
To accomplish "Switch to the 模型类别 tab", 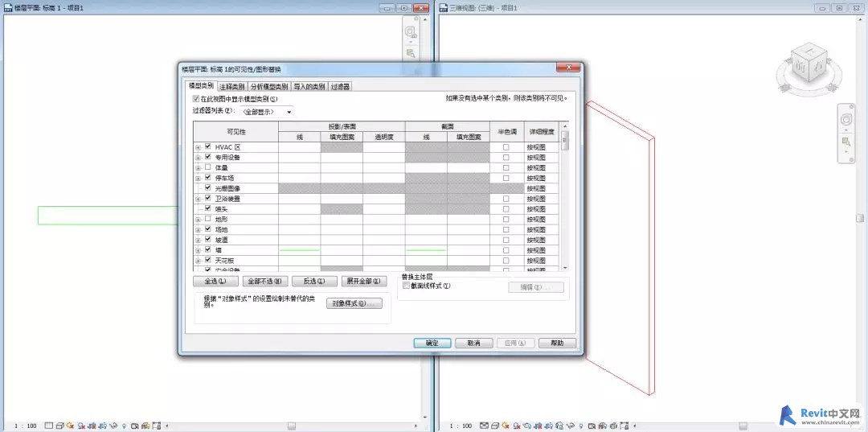I will pos(201,86).
